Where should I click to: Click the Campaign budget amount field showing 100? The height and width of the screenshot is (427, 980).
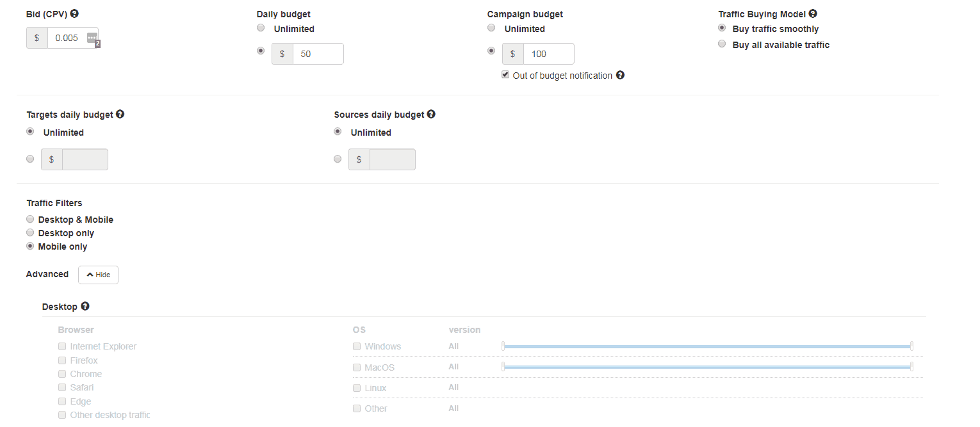tap(549, 54)
